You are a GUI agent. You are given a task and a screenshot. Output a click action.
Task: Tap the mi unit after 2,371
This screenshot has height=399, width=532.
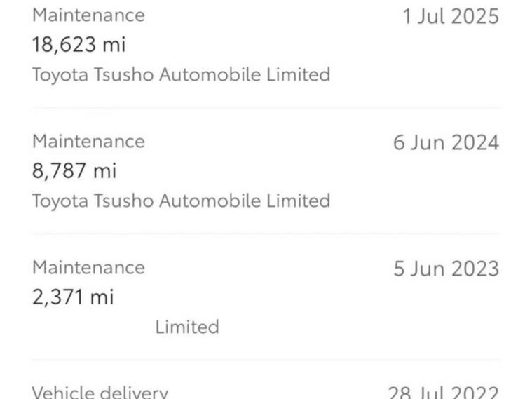102,297
